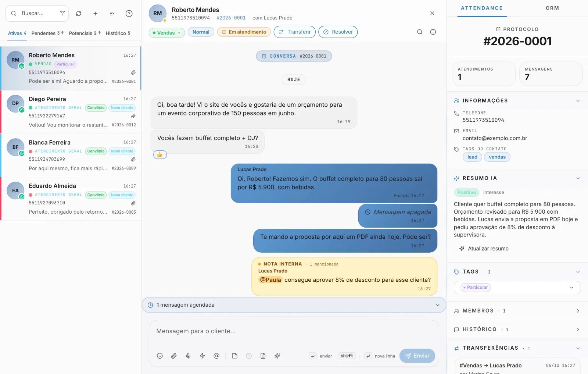This screenshot has width=588, height=374.
Task: Open the emoji picker in composer
Action: click(160, 356)
